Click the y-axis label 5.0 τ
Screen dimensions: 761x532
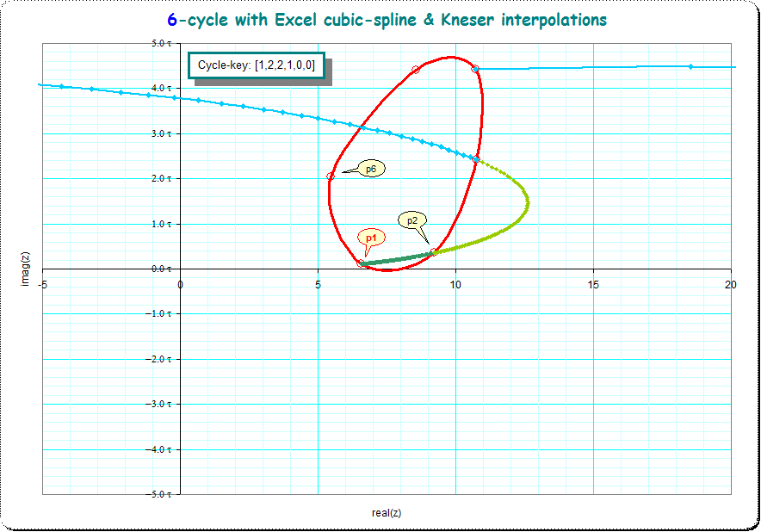(164, 43)
